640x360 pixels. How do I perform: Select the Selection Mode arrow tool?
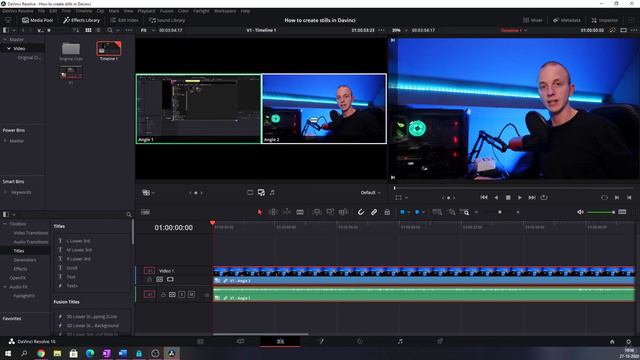(x=260, y=212)
